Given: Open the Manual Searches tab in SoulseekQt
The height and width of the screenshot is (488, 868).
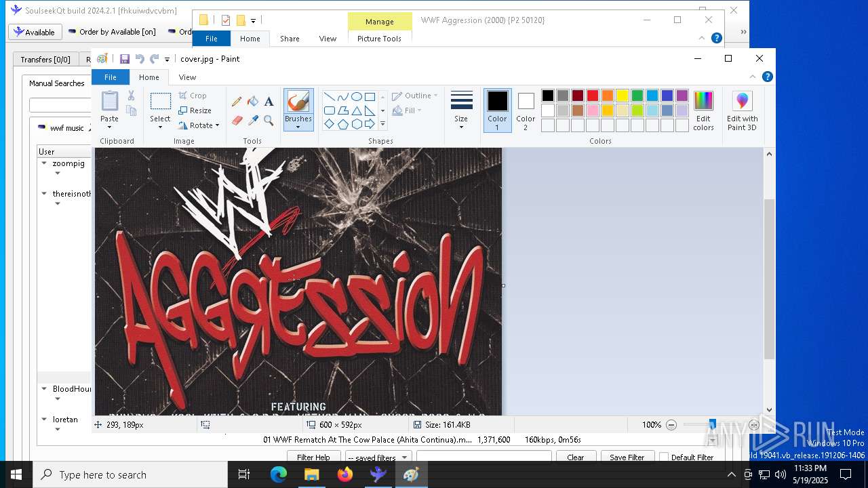Looking at the screenshot, I should tap(57, 83).
